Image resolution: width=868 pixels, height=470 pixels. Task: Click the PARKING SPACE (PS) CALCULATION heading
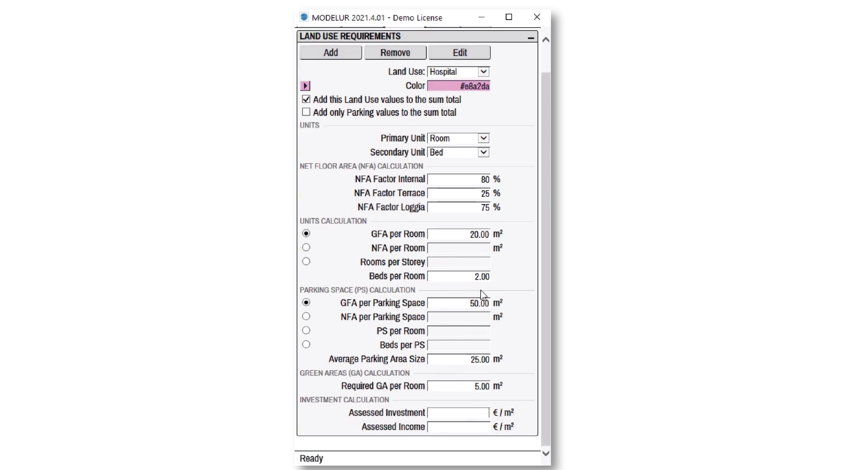(357, 290)
